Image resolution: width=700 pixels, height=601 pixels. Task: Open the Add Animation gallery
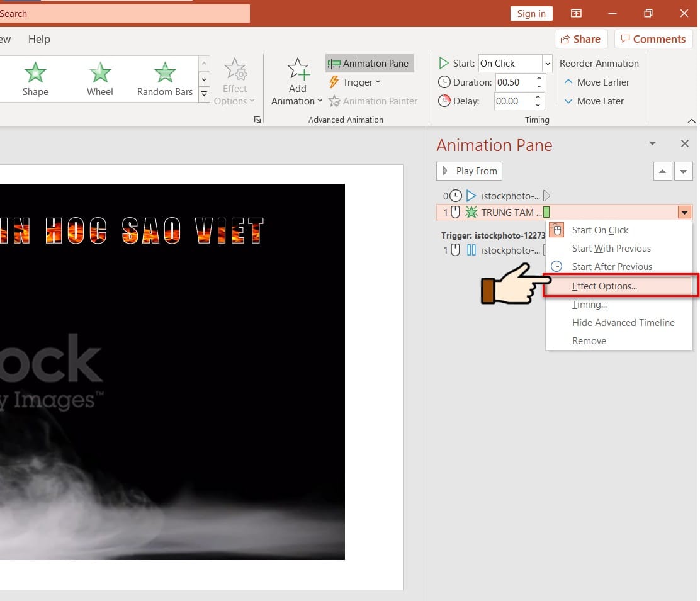click(297, 82)
